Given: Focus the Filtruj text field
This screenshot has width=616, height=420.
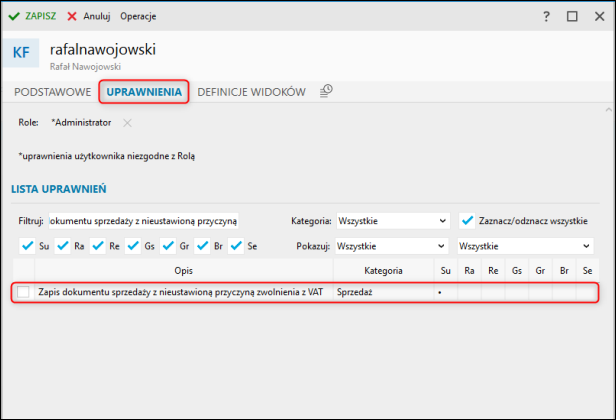Looking at the screenshot, I should (x=143, y=221).
